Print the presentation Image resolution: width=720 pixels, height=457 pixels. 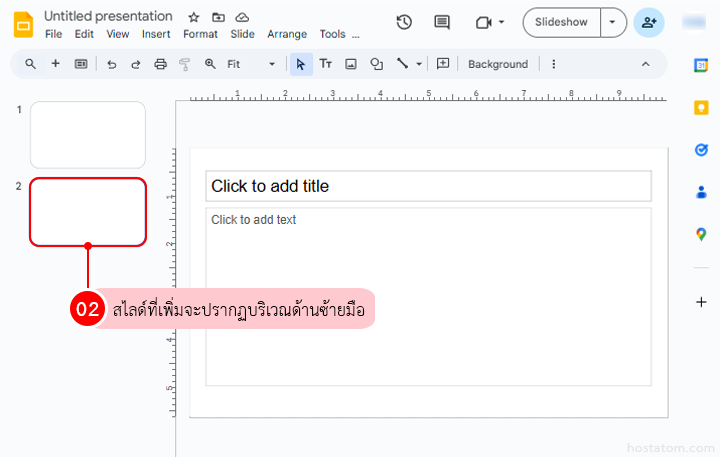coord(160,64)
